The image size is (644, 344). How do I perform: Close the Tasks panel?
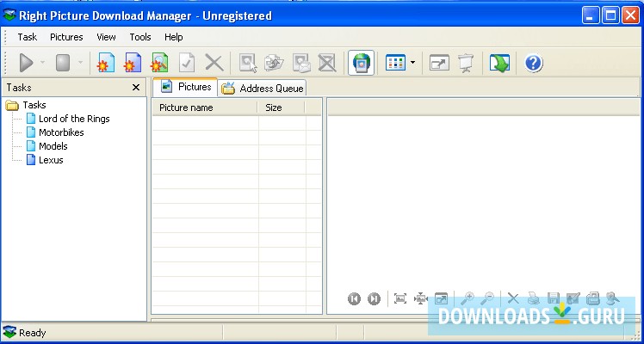click(136, 88)
